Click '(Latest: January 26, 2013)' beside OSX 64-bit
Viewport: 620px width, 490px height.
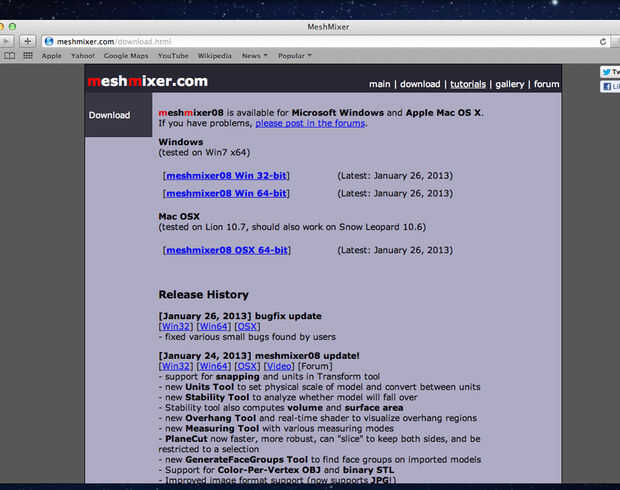[395, 250]
